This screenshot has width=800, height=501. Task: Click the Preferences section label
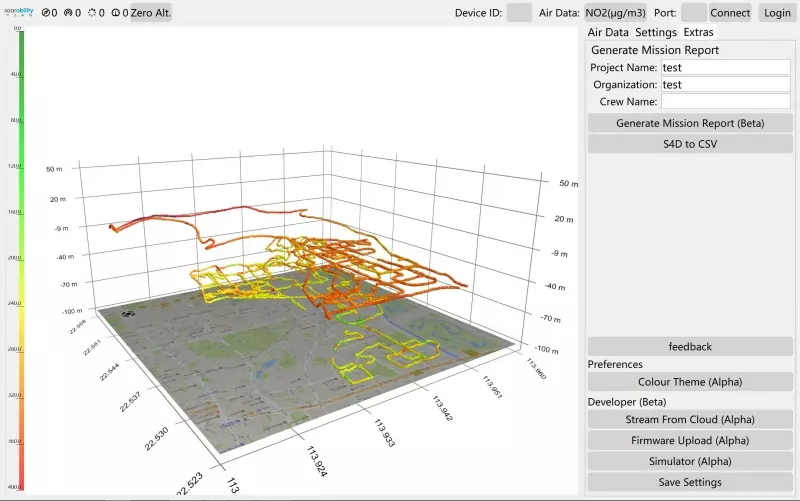point(615,364)
